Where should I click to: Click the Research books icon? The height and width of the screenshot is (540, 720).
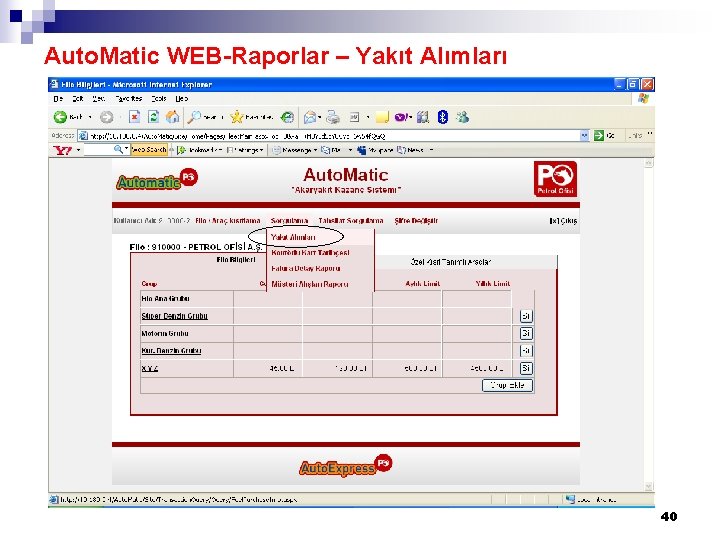(x=423, y=118)
